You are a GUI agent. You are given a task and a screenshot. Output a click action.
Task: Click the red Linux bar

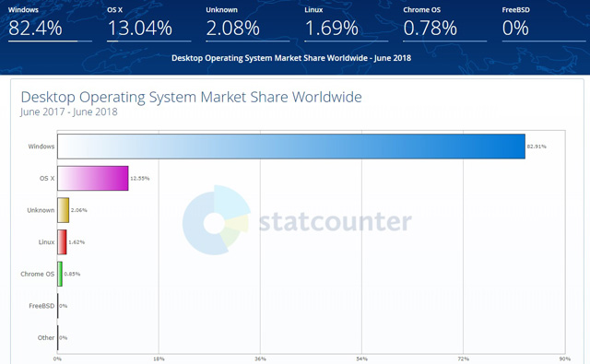[62, 242]
